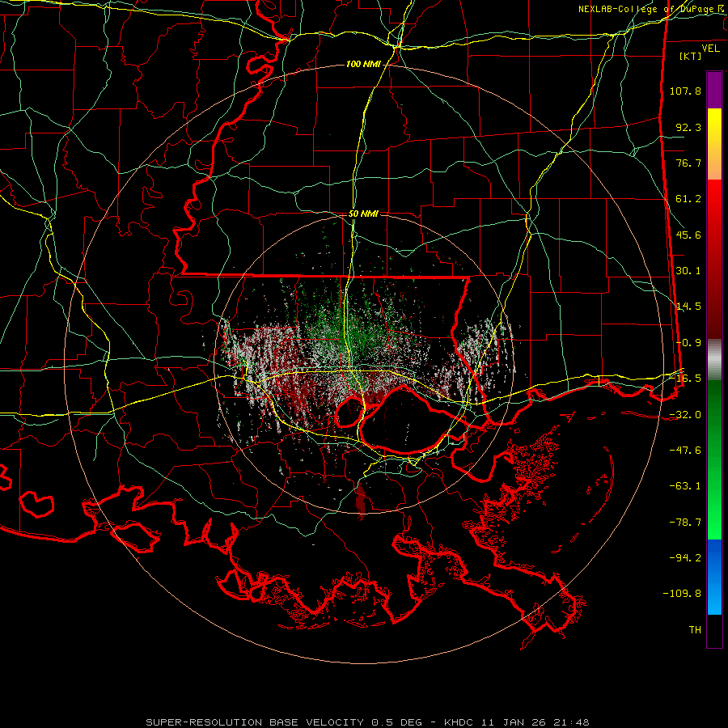728x728 pixels.
Task: Click the blue segment of the velocity color bar
Action: click(x=714, y=577)
